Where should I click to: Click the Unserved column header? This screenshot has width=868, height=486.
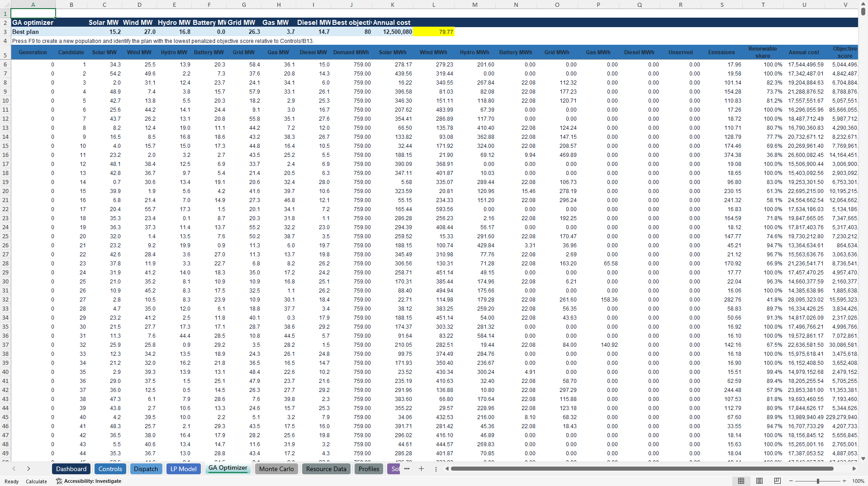pos(680,52)
